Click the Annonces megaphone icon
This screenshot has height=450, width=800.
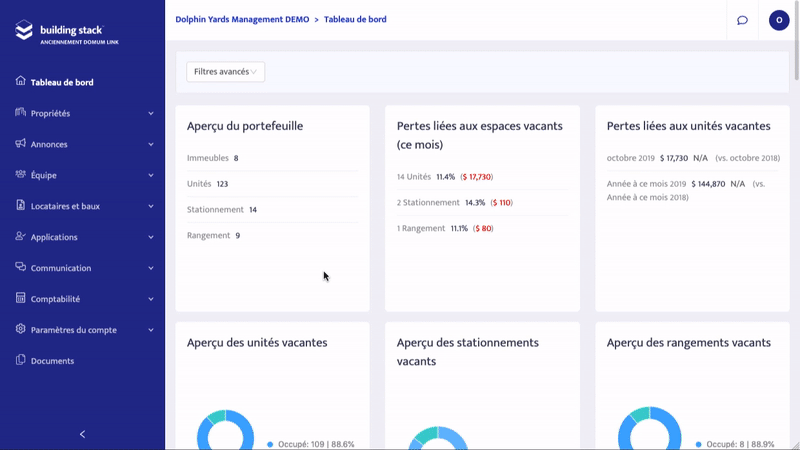coord(20,143)
